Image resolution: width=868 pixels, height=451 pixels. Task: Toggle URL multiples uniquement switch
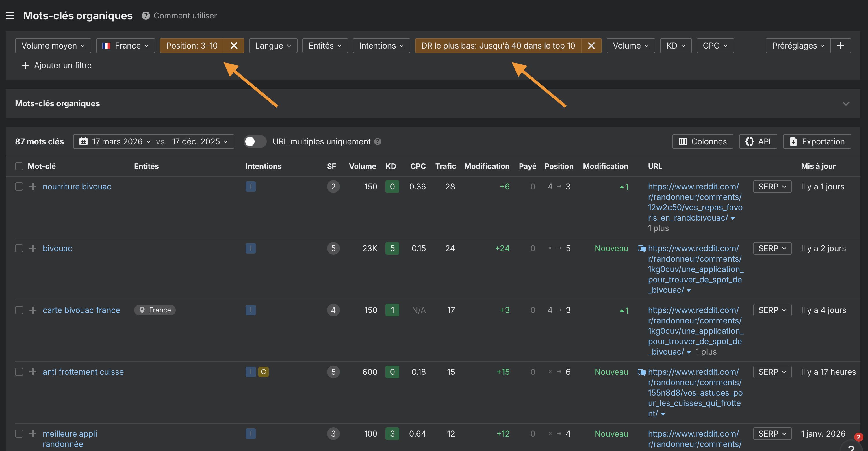255,141
